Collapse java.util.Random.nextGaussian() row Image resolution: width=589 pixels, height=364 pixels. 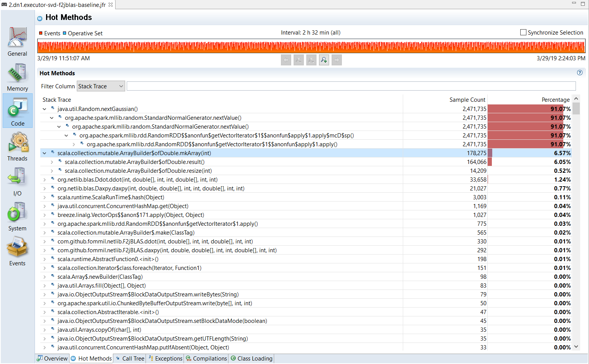click(x=45, y=109)
